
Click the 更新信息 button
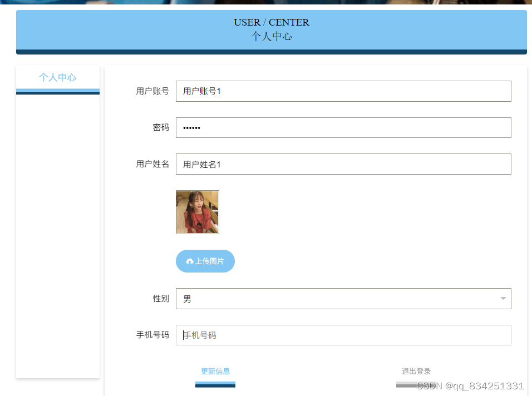215,375
